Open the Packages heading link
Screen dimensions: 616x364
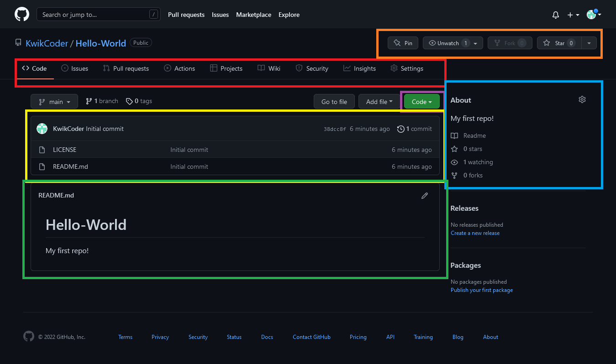point(466,265)
